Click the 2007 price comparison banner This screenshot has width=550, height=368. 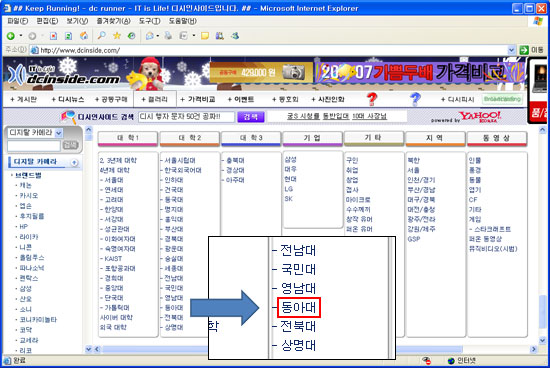420,73
